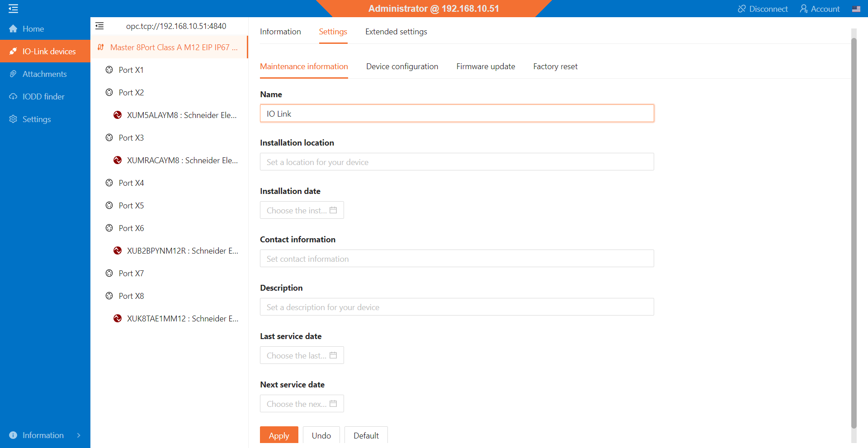Open Next service date calendar picker
868x448 pixels.
pos(333,404)
